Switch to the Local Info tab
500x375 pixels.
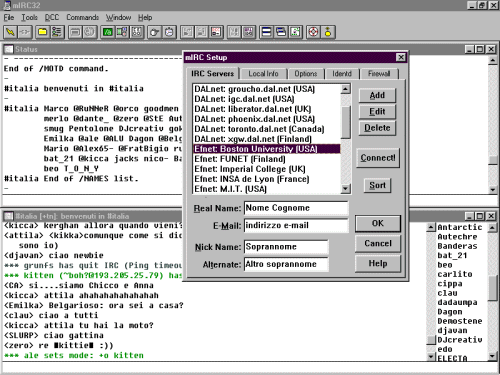point(263,74)
